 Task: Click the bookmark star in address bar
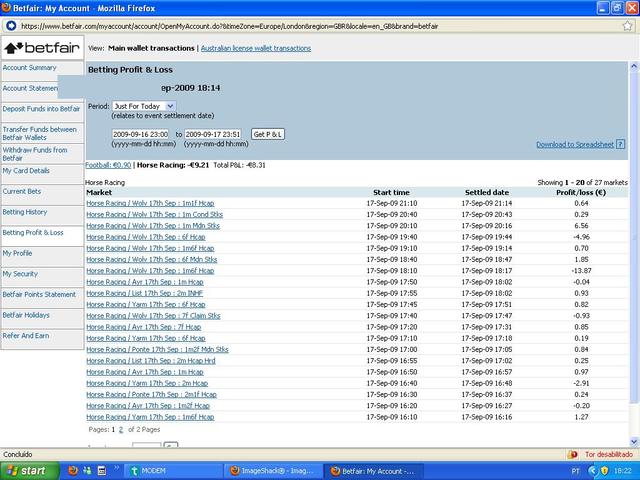(627, 26)
